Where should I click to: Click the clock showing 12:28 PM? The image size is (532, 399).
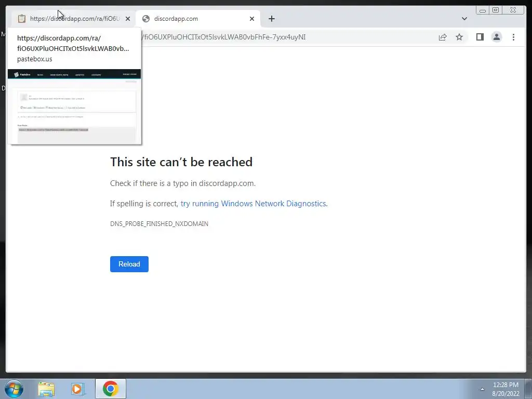pyautogui.click(x=506, y=385)
